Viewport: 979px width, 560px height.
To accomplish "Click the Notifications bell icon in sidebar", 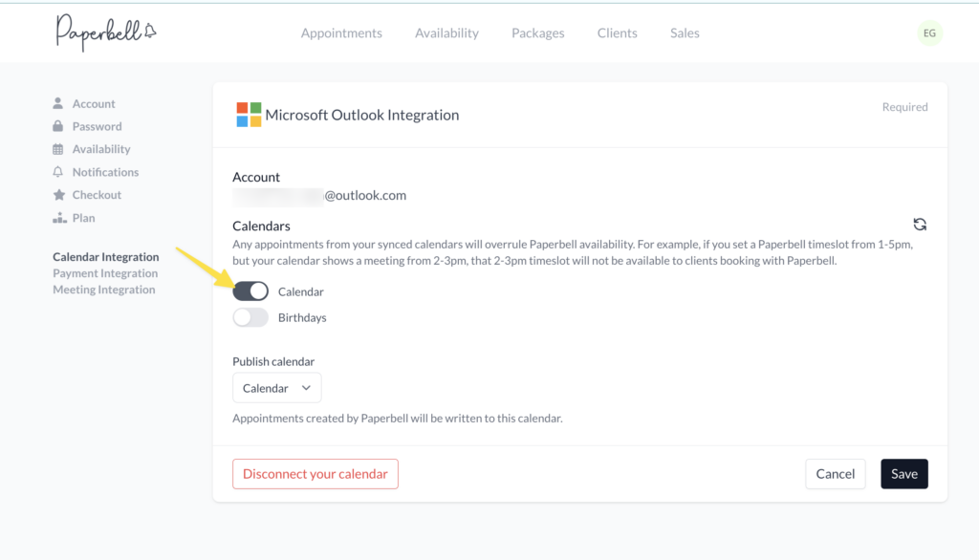I will (58, 172).
